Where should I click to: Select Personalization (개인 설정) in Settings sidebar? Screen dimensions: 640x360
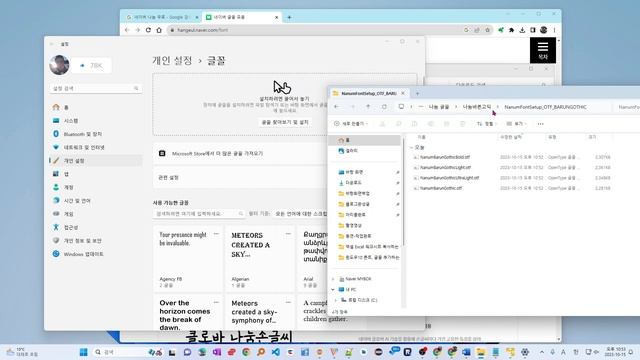click(96, 161)
